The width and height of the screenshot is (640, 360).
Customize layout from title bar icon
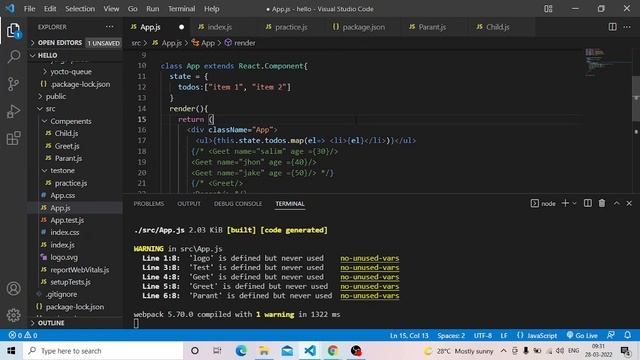click(x=548, y=9)
